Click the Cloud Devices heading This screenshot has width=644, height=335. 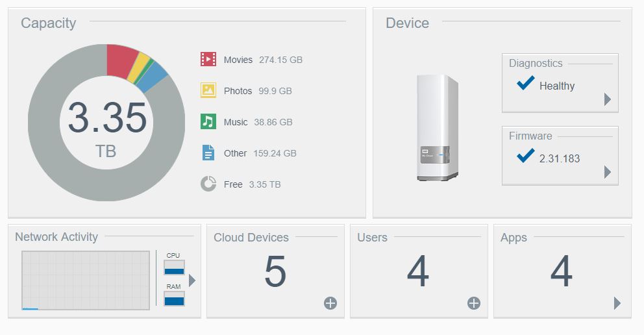(251, 238)
